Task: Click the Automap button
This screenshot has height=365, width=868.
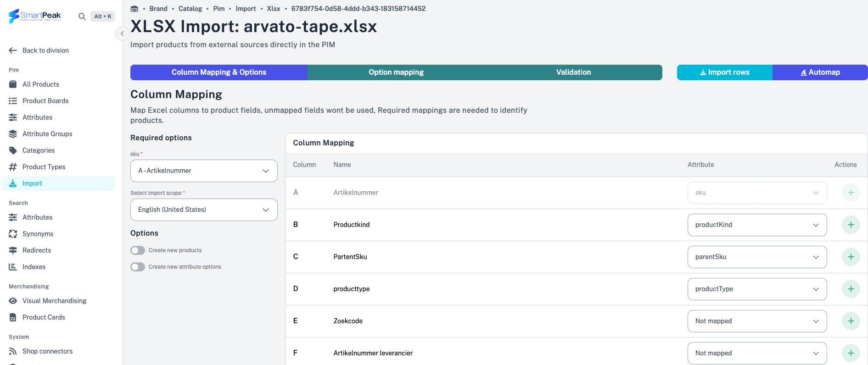Action: 820,72
